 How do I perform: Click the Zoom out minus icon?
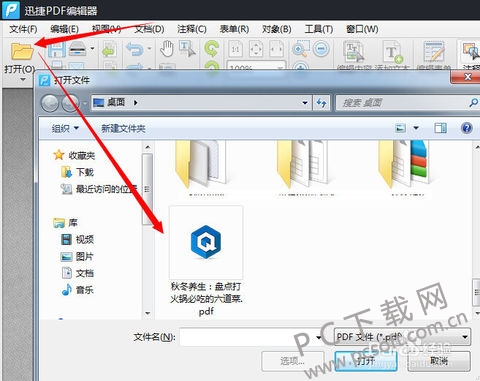pos(321,49)
